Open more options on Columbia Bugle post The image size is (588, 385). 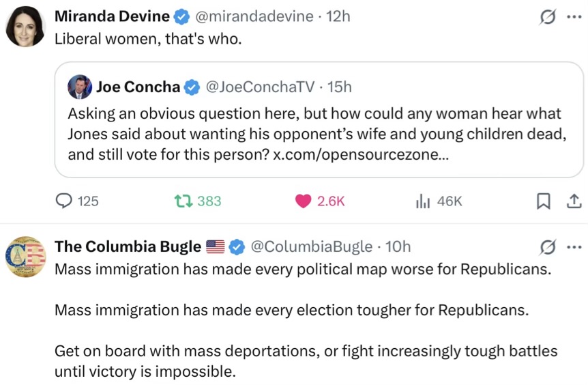[x=574, y=248]
